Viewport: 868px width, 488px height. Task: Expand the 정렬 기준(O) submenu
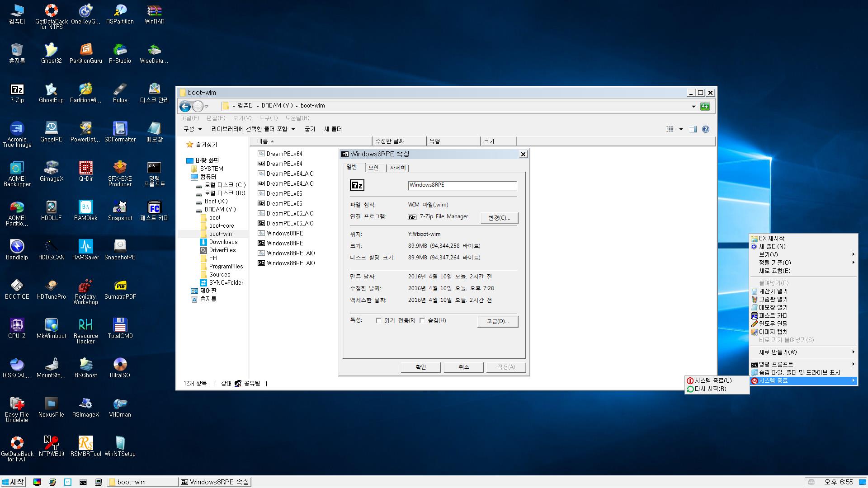[803, 263]
